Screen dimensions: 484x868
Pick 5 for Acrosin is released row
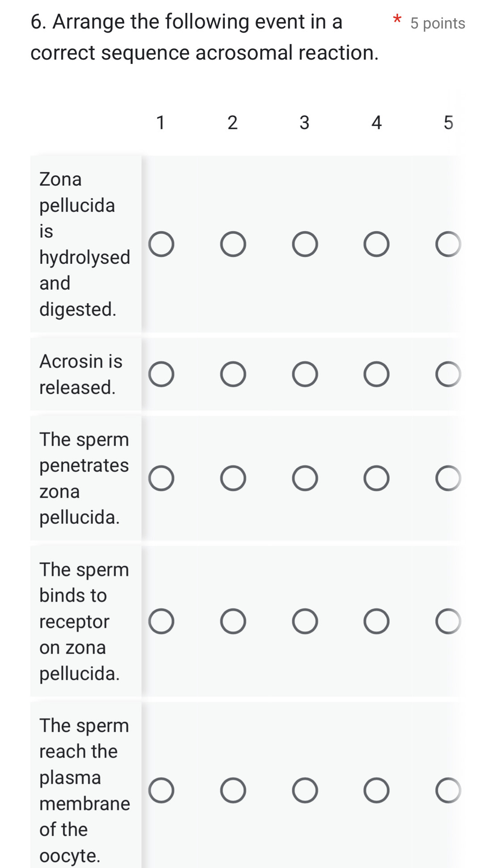448,374
